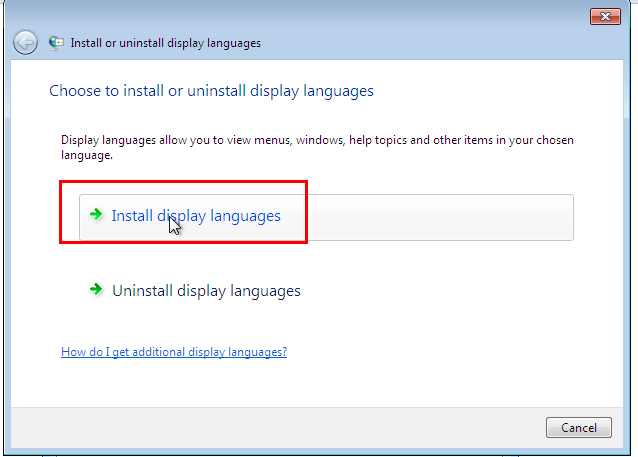
Task: Choose Install display languages
Action: (x=326, y=217)
